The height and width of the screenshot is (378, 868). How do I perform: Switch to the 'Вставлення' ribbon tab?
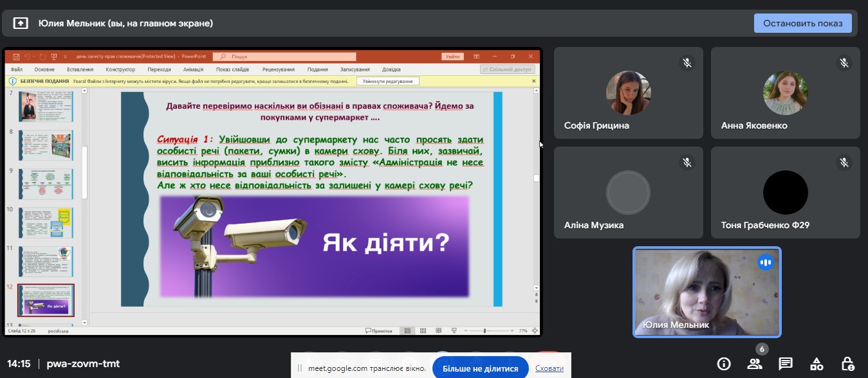click(x=80, y=69)
